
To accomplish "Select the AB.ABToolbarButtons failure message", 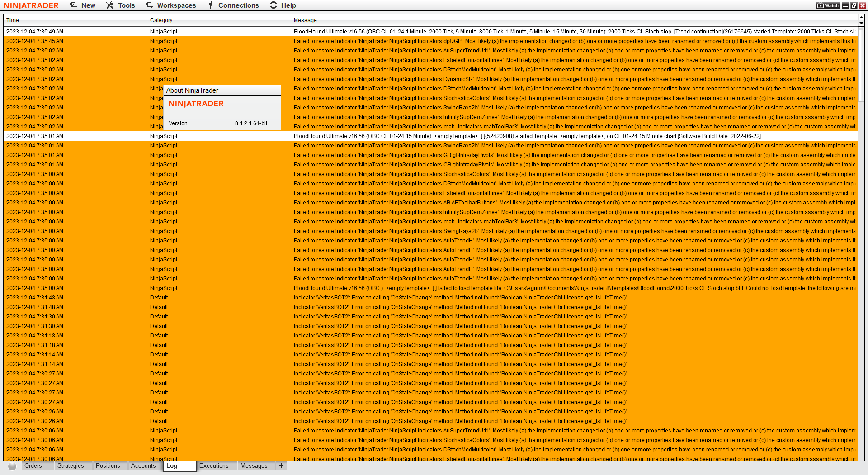I will pos(575,203).
